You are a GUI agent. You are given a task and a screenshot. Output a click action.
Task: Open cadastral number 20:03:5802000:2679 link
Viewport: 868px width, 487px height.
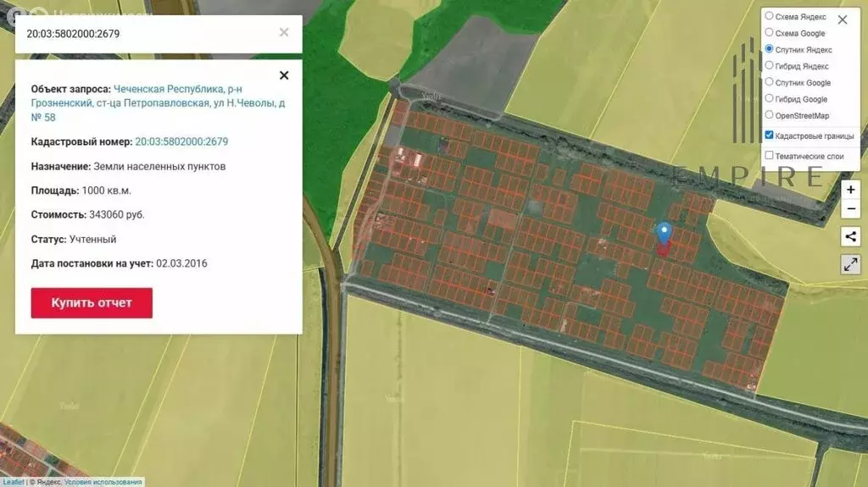(x=181, y=142)
